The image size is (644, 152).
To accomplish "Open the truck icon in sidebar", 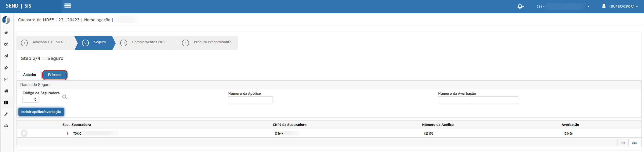I will click(6, 91).
